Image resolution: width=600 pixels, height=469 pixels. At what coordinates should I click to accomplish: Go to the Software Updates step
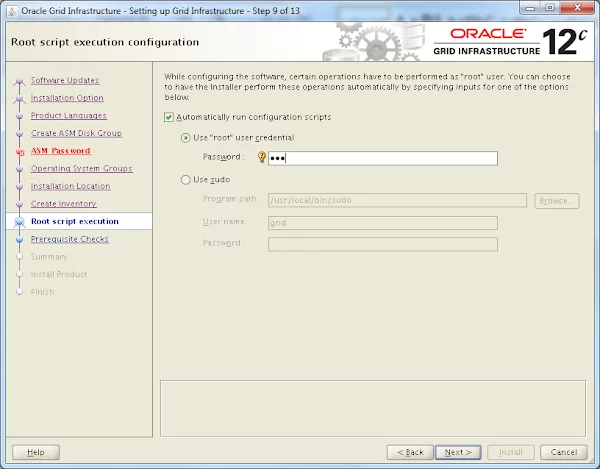65,80
